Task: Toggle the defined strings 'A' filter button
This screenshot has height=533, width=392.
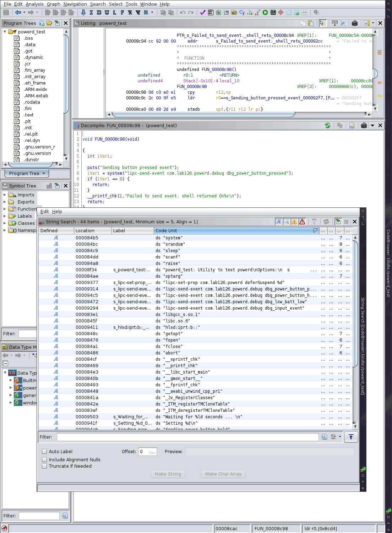Action: pyautogui.click(x=279, y=222)
